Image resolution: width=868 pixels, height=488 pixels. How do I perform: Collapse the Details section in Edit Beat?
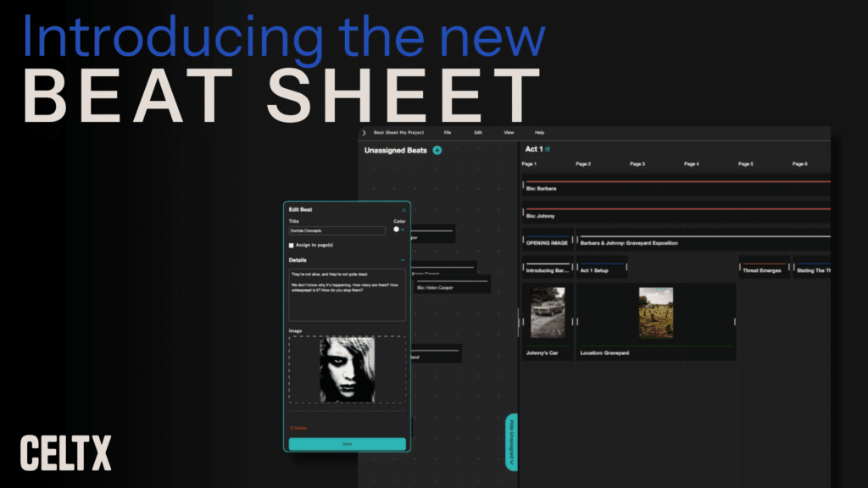(403, 260)
